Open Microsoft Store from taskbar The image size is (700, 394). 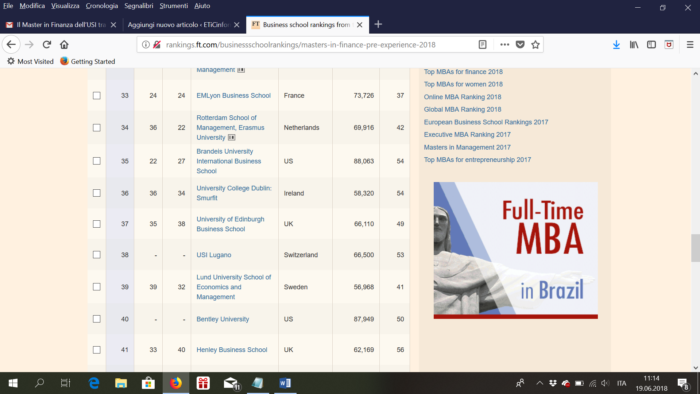148,383
